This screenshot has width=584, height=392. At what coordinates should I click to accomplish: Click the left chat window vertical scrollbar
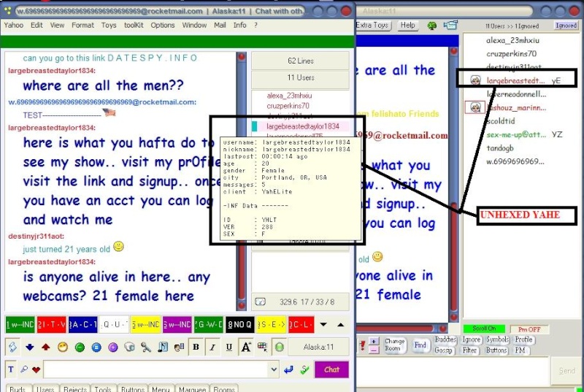242,180
